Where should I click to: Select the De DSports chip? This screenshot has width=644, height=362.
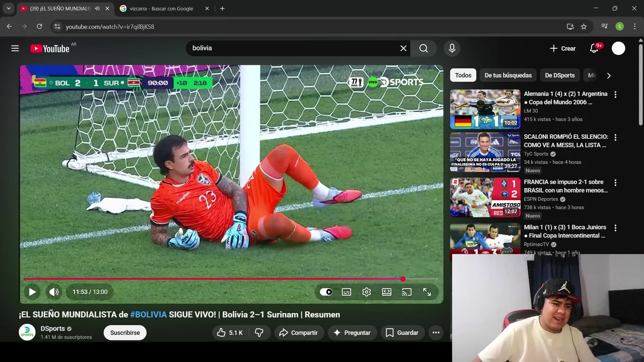coord(559,75)
